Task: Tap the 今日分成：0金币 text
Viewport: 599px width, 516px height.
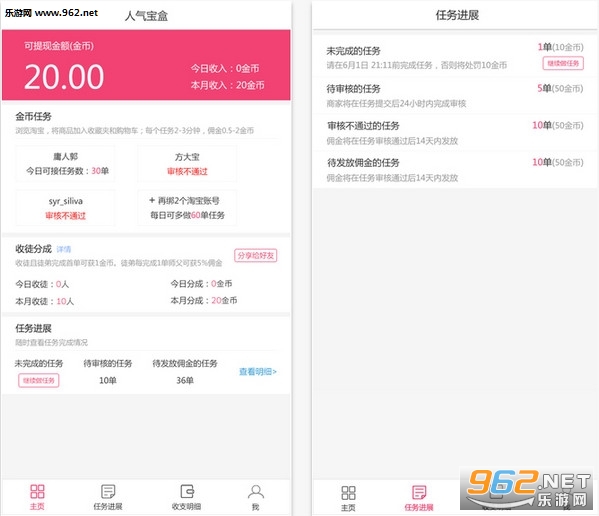Action: (201, 284)
